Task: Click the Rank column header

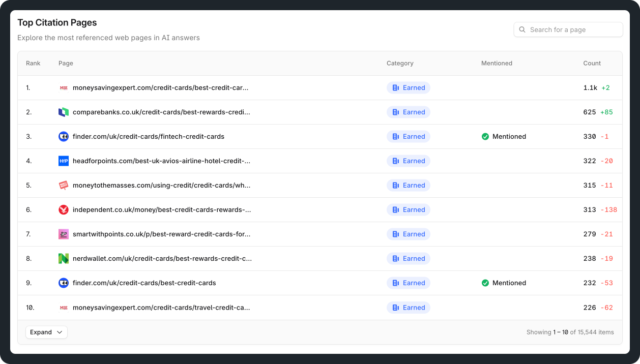Action: [33, 64]
